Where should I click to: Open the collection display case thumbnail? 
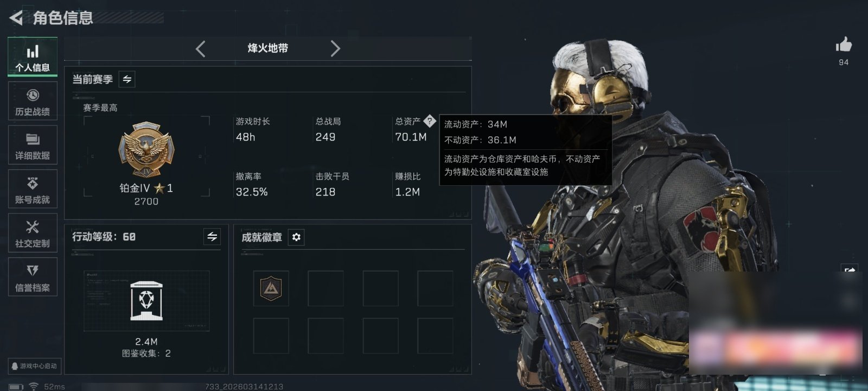click(x=146, y=301)
